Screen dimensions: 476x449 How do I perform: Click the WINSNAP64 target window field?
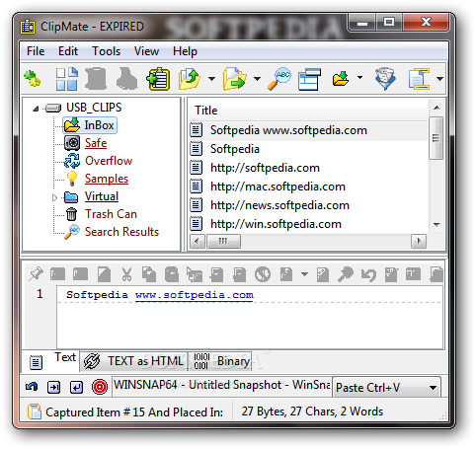point(221,385)
